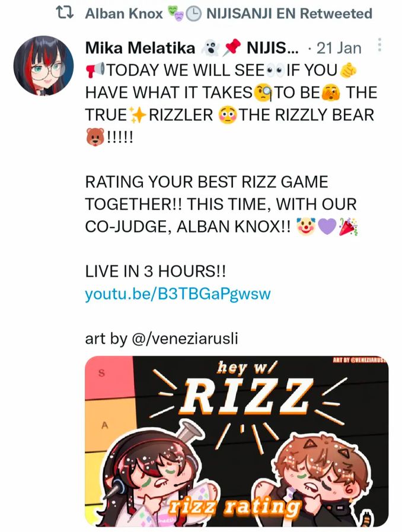This screenshot has height=532, width=402.
Task: Click the ghost emoji after Mika Melatika
Action: pyautogui.click(x=210, y=48)
